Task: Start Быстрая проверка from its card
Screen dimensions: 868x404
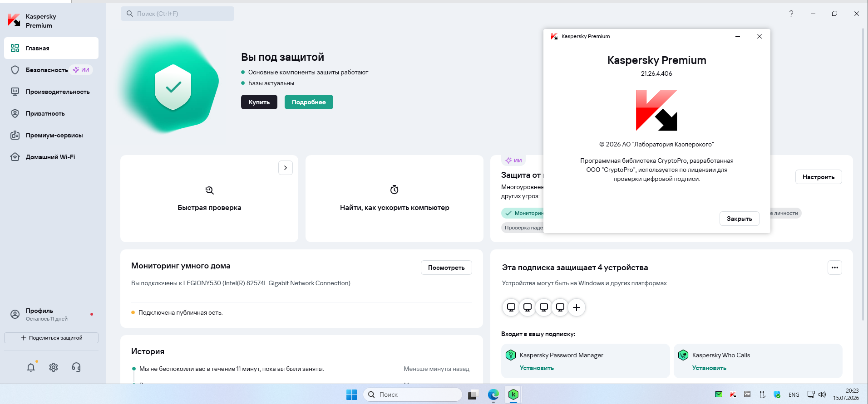Action: point(209,199)
